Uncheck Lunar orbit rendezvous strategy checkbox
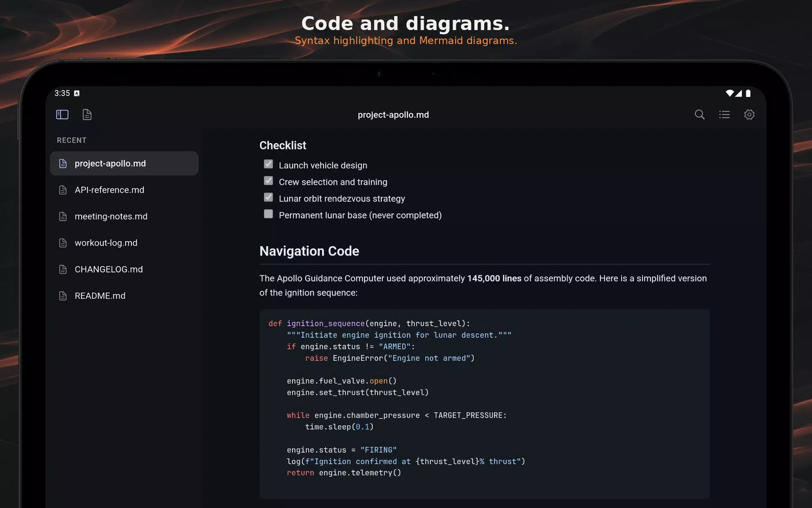The image size is (812, 508). pyautogui.click(x=269, y=197)
